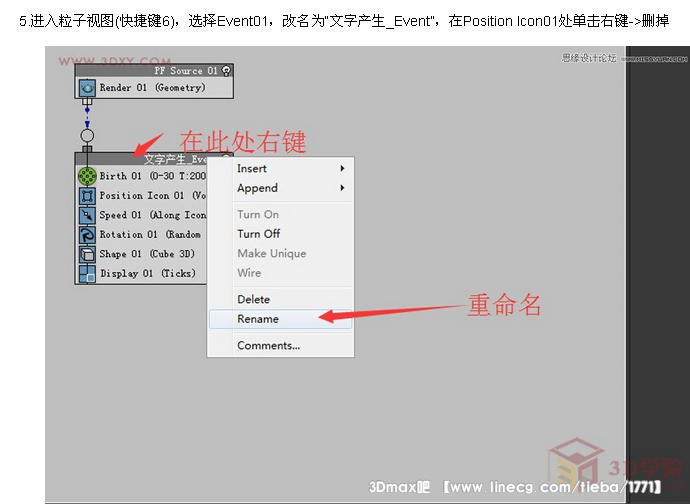The image size is (690, 504).
Task: Select the Render 01 (Geometry) text
Action: pos(152,88)
